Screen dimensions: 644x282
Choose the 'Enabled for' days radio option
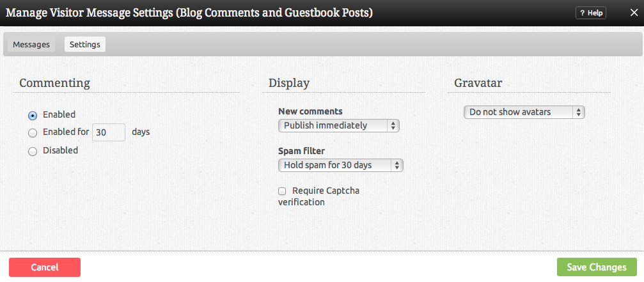[33, 133]
